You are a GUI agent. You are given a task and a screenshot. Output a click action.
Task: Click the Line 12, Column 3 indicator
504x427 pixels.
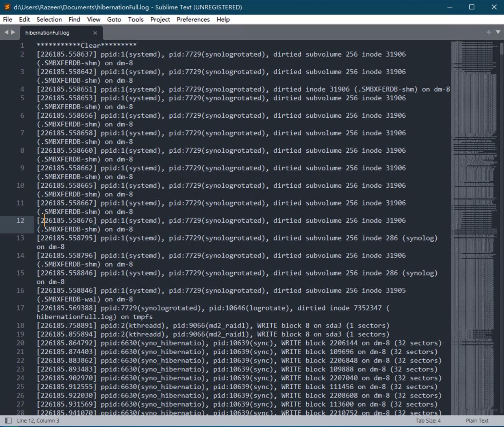click(38, 420)
